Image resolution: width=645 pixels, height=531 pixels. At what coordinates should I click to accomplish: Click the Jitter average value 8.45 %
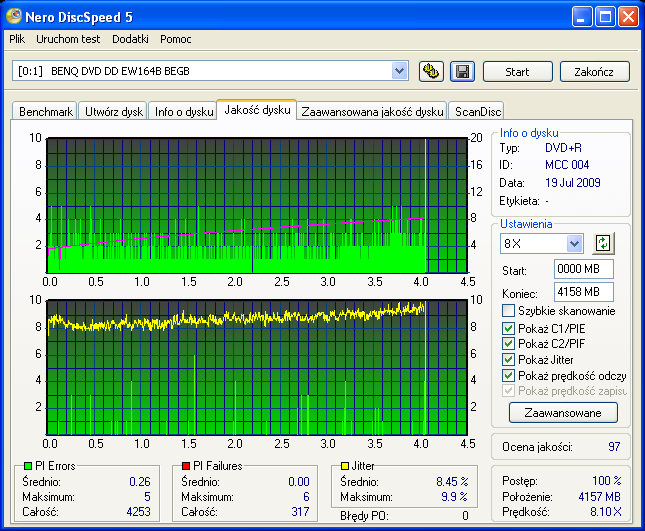point(452,481)
